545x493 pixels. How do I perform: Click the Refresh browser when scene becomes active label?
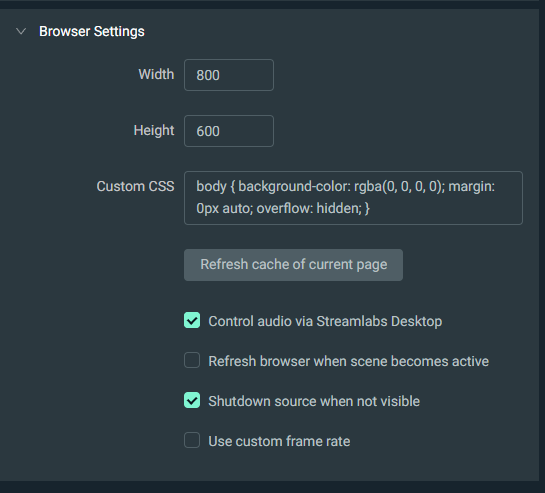(349, 361)
